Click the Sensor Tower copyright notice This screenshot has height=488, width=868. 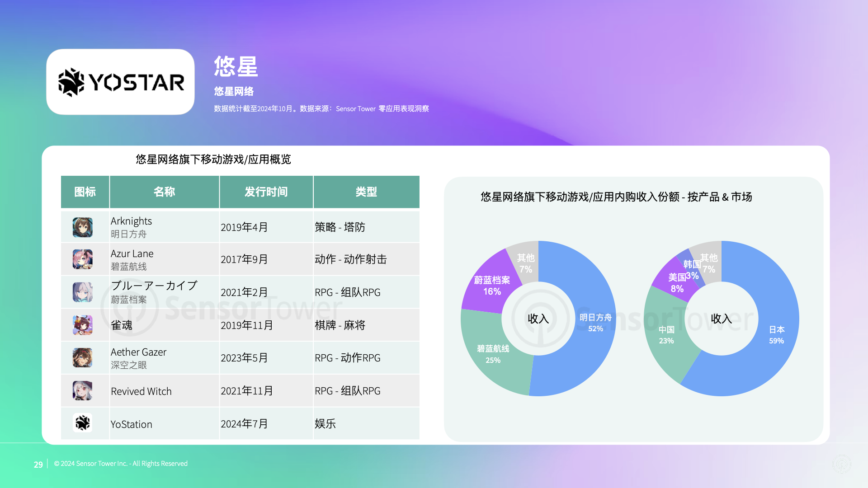coord(121,464)
